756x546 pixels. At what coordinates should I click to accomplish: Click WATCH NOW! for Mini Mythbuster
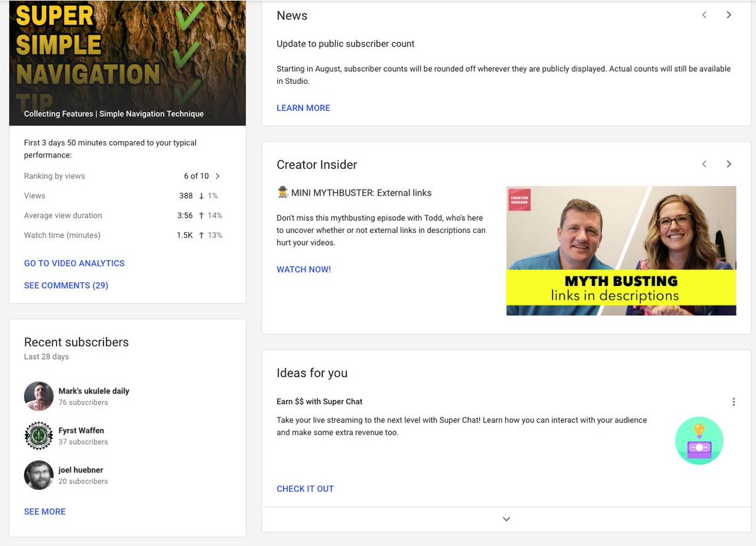(x=304, y=270)
